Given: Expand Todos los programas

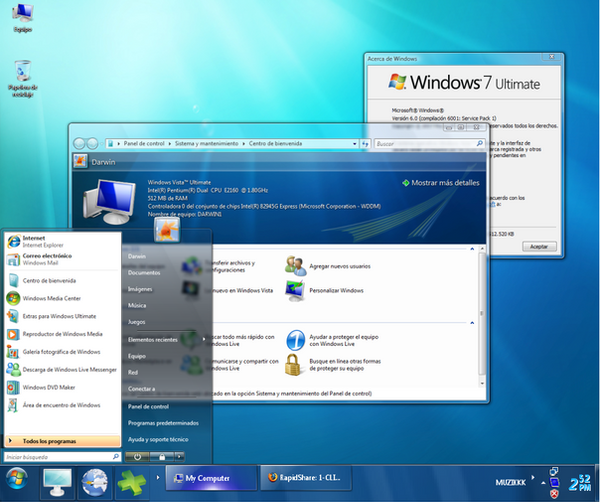Looking at the screenshot, I should pyautogui.click(x=62, y=441).
